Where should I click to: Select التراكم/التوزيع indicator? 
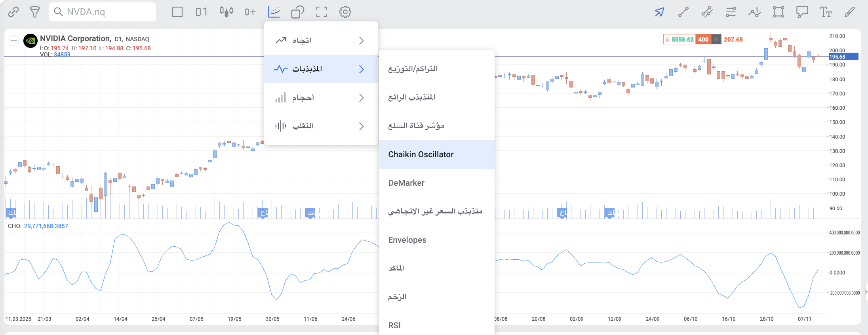(437, 69)
